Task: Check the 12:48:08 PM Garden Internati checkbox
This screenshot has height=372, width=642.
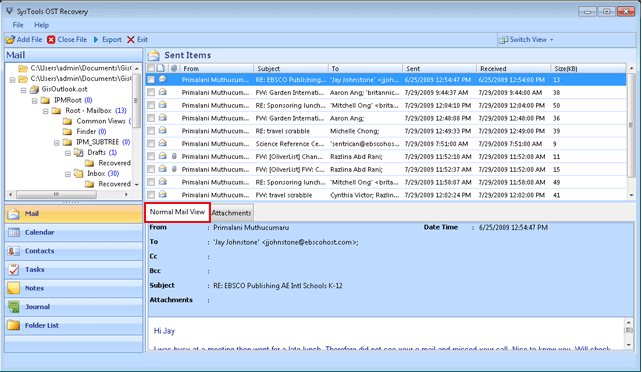Action: pyautogui.click(x=151, y=118)
